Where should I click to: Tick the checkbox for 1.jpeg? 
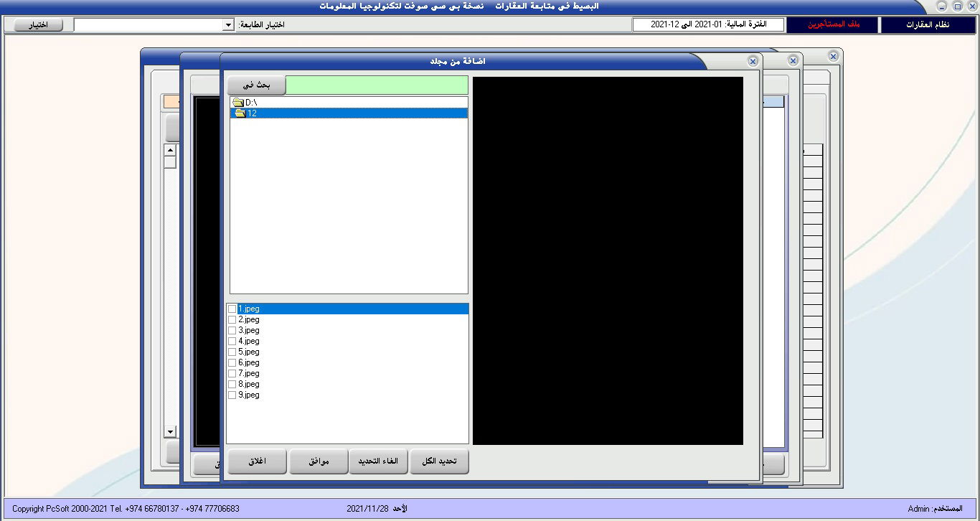click(232, 309)
